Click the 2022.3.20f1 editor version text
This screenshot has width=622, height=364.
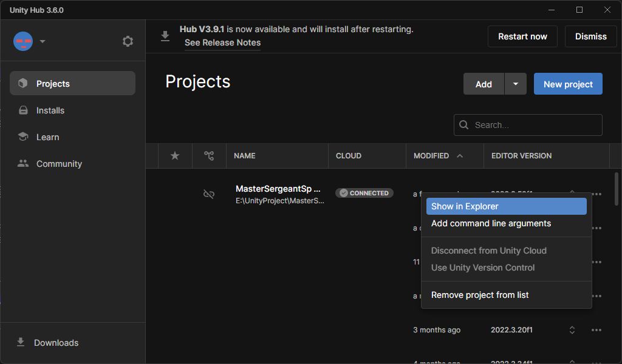[511, 330]
